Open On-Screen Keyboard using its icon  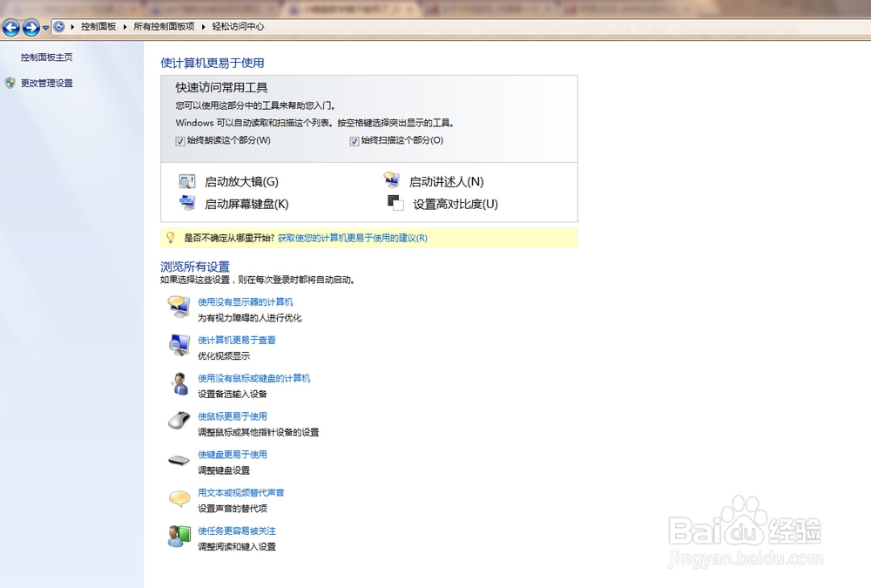tap(186, 203)
